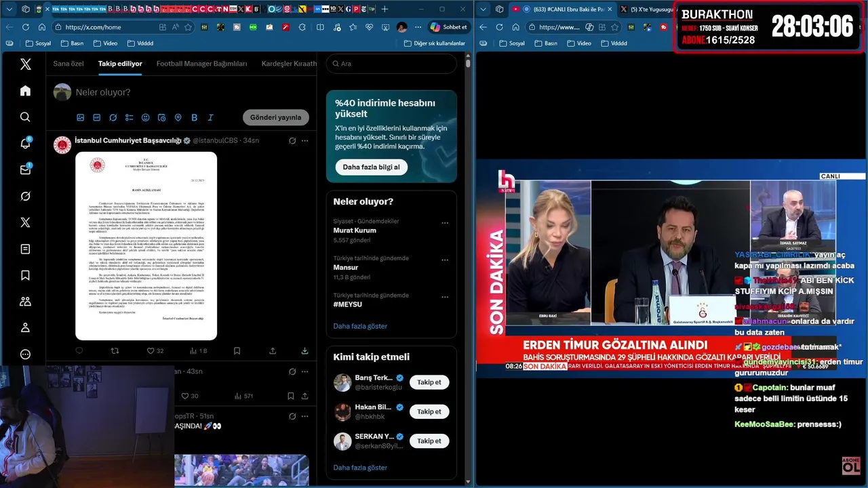
Task: Click the X search field Ara
Action: (391, 64)
